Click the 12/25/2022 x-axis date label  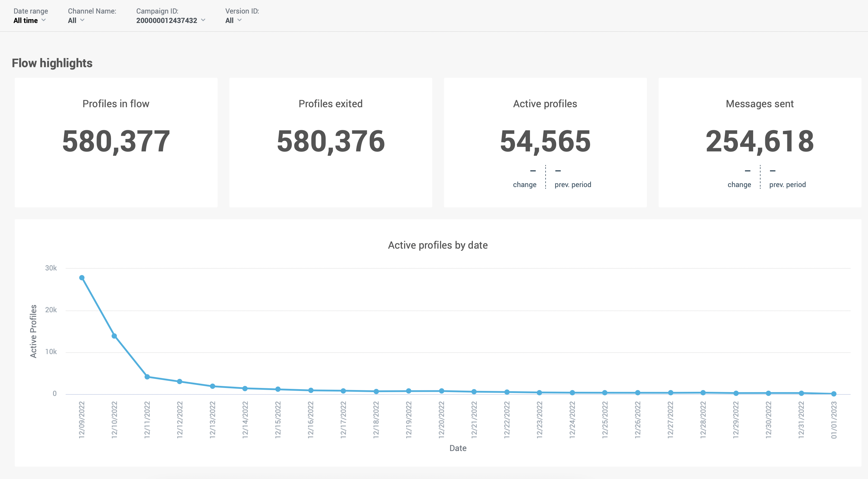tap(605, 420)
